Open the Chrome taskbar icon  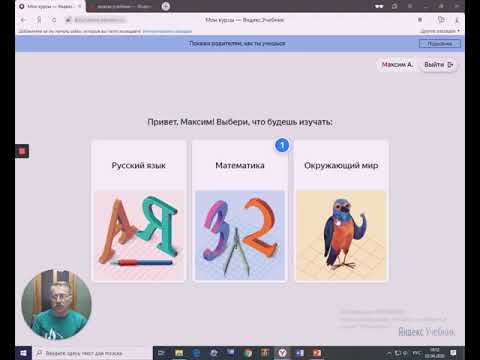coord(248,353)
